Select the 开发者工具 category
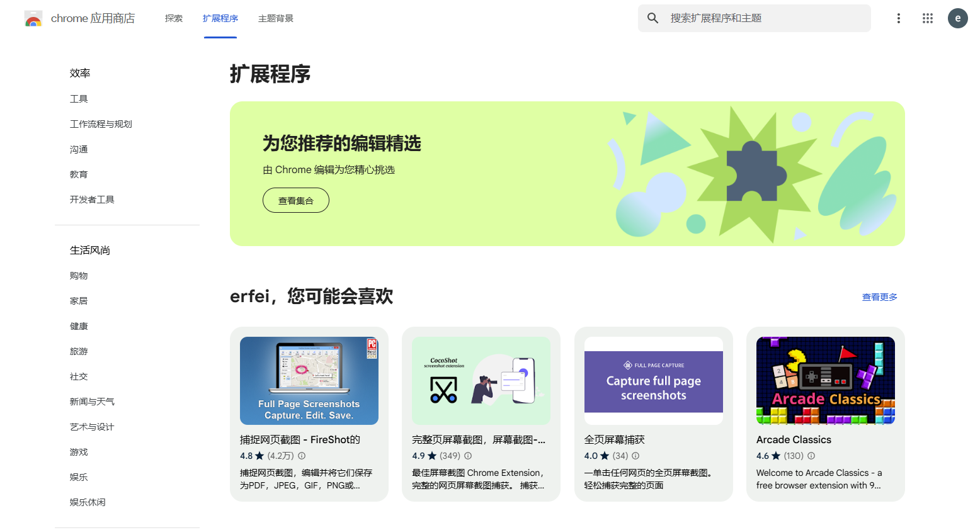The image size is (980, 530). click(x=92, y=200)
